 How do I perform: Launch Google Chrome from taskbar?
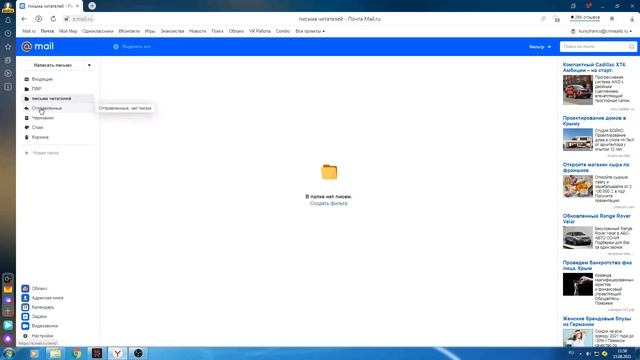coord(76,353)
